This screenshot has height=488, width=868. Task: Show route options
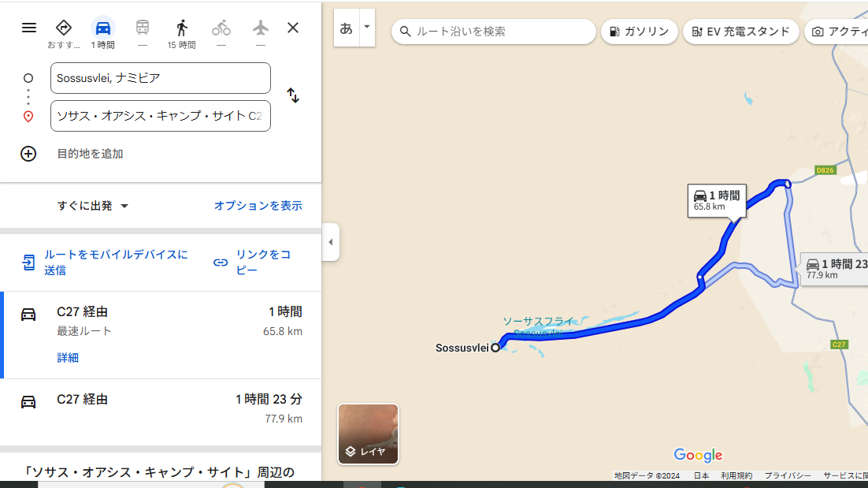(x=258, y=206)
